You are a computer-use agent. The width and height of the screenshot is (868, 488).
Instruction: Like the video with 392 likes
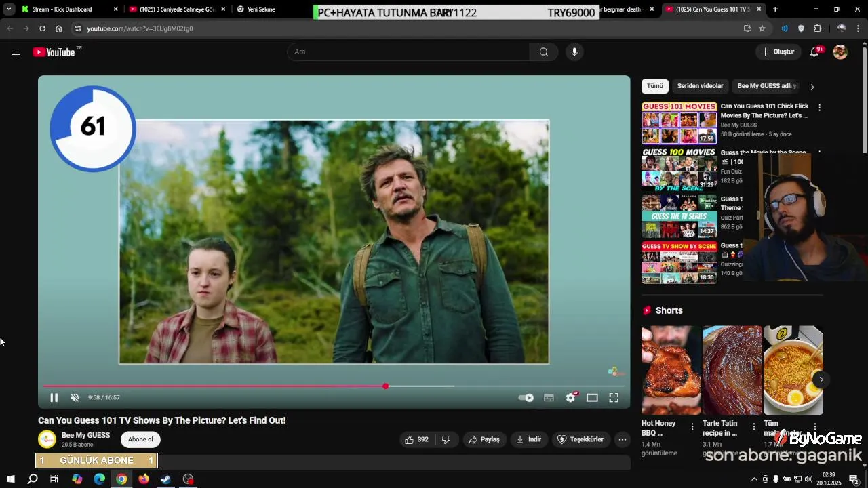(416, 440)
